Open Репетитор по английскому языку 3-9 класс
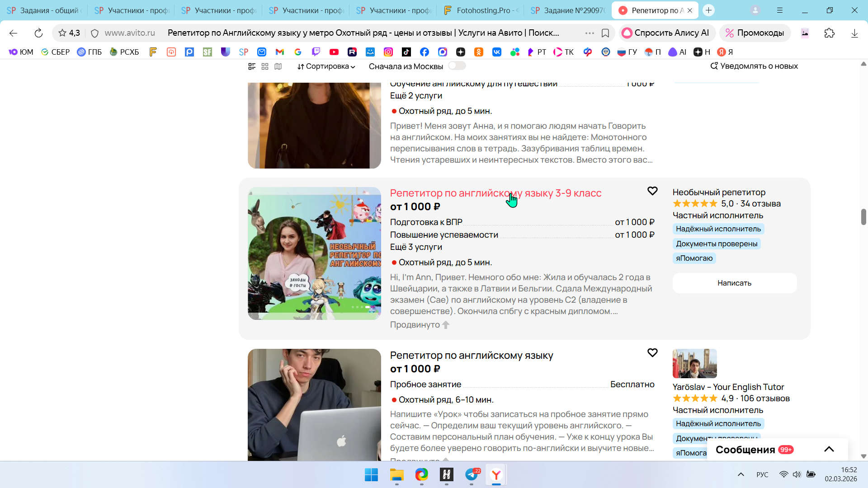Viewport: 868px width, 488px height. [x=495, y=193]
